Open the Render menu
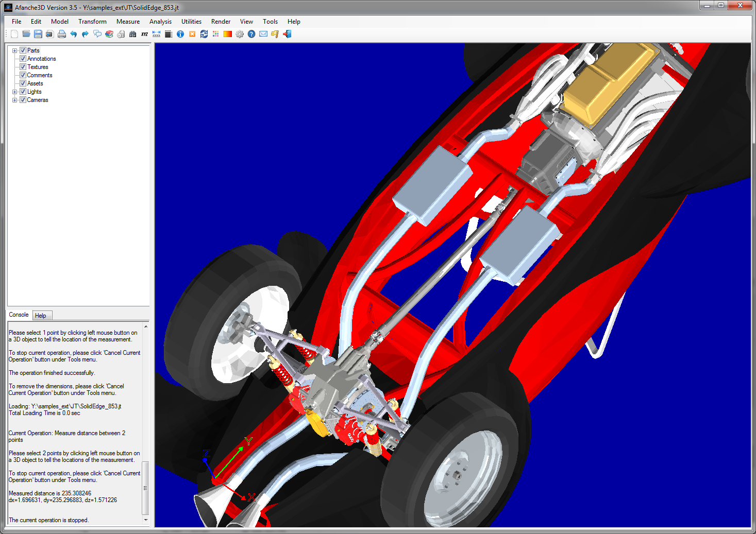 coord(221,22)
